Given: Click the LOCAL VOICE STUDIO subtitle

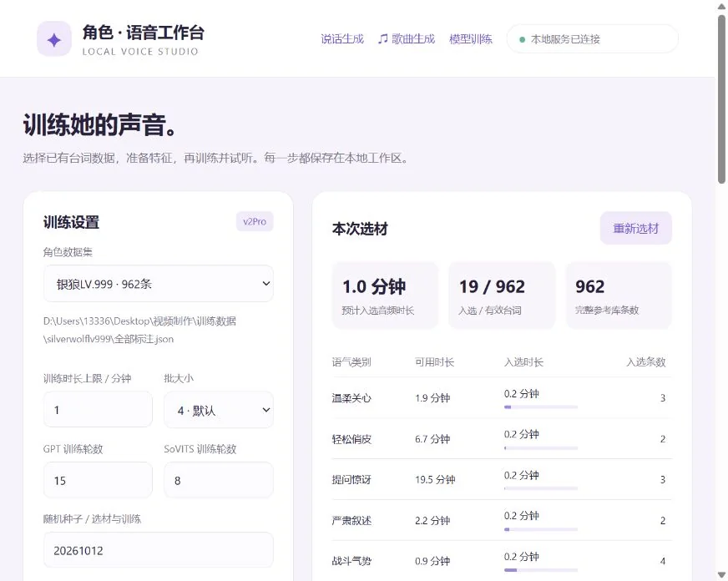Looking at the screenshot, I should [x=140, y=52].
